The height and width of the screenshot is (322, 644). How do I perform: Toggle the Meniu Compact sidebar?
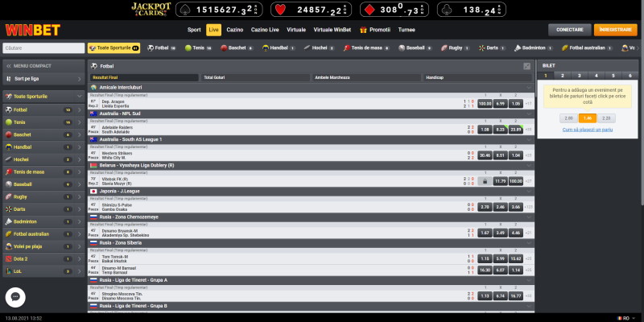click(x=43, y=66)
